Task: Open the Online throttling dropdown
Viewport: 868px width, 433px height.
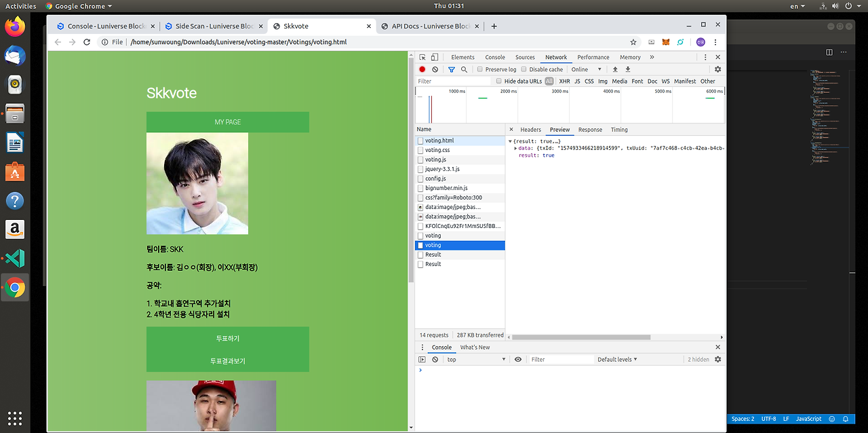Action: pos(587,69)
